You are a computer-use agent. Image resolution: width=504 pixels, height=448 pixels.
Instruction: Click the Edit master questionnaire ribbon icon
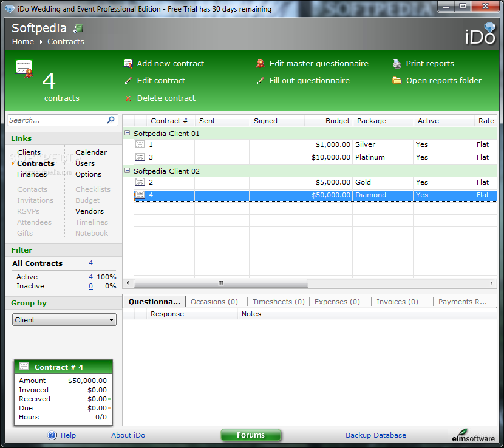(x=260, y=64)
